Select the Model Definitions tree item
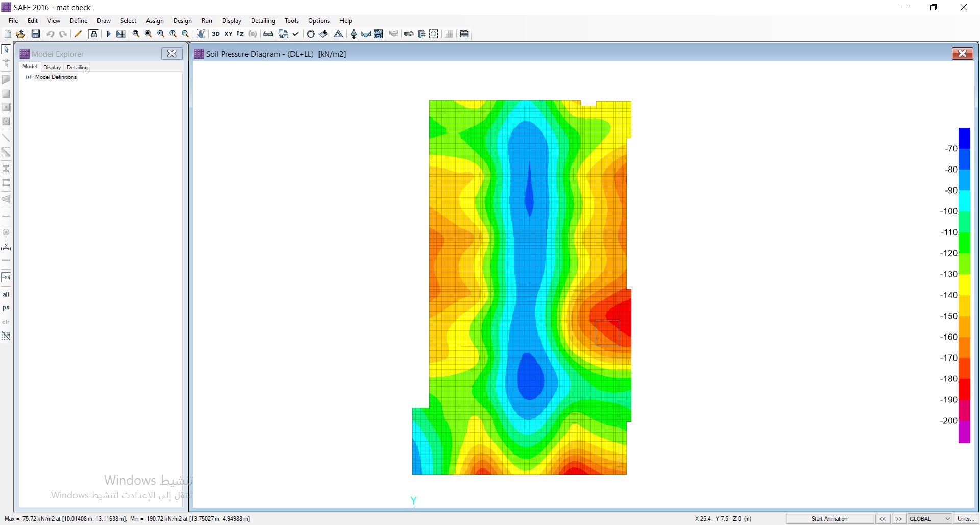 (56, 77)
